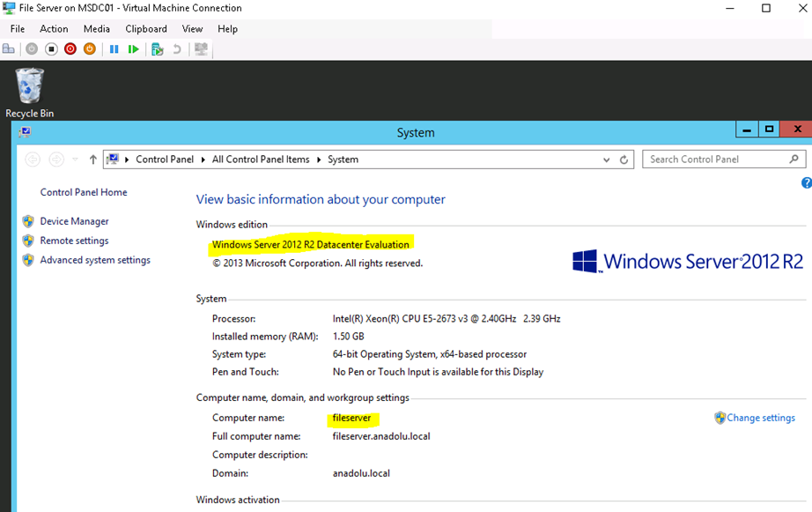Viewport: 812px width, 512px height.
Task: Click the shield icon beside Change settings
Action: click(720, 418)
